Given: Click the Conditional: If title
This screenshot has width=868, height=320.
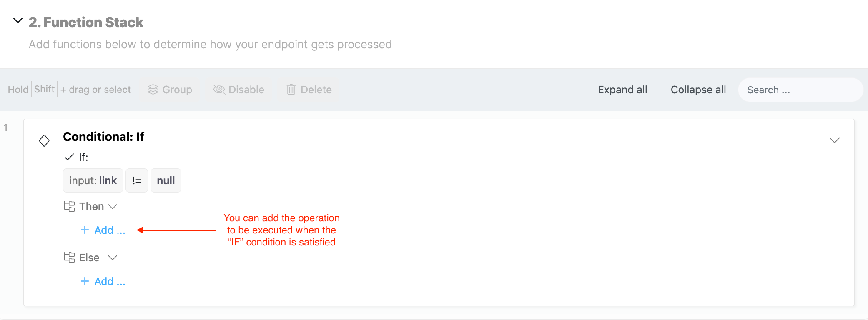Looking at the screenshot, I should (103, 137).
